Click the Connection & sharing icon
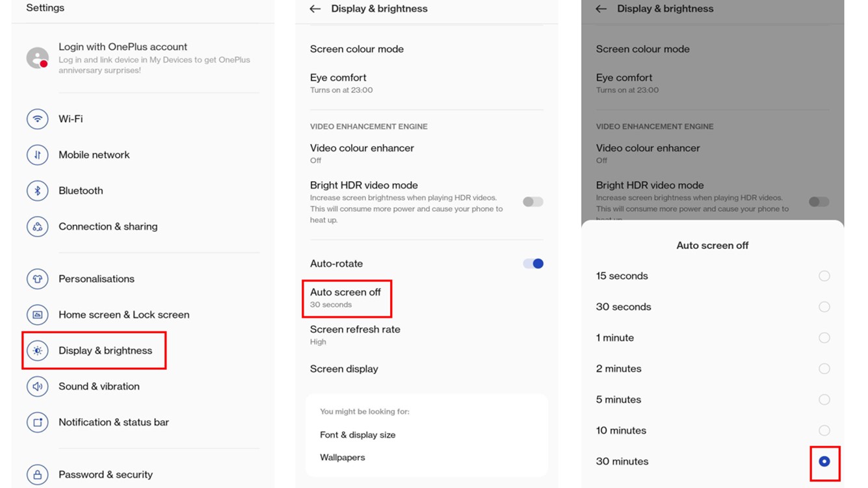868x488 pixels. click(x=38, y=227)
